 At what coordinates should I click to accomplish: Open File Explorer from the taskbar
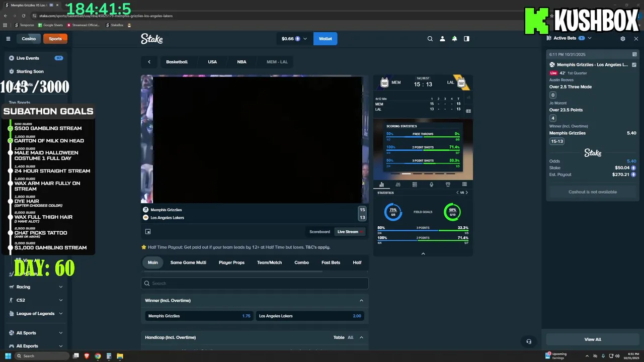click(120, 356)
